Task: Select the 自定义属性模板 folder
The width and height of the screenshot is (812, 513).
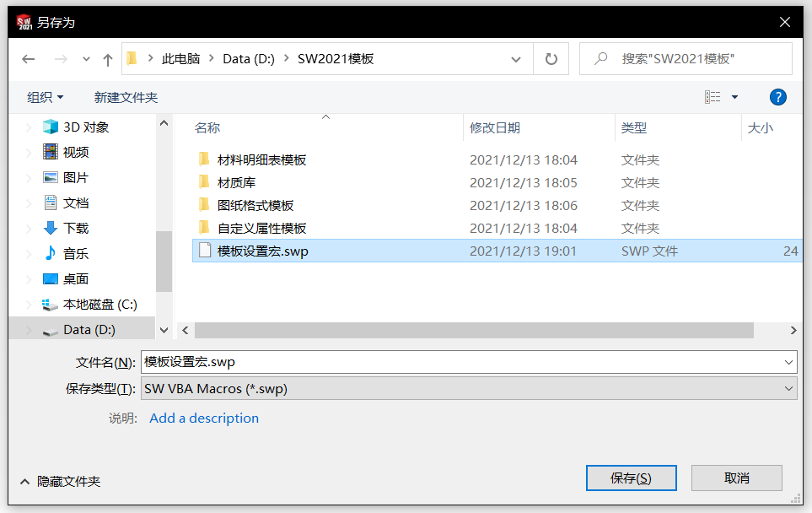Action: pos(261,228)
